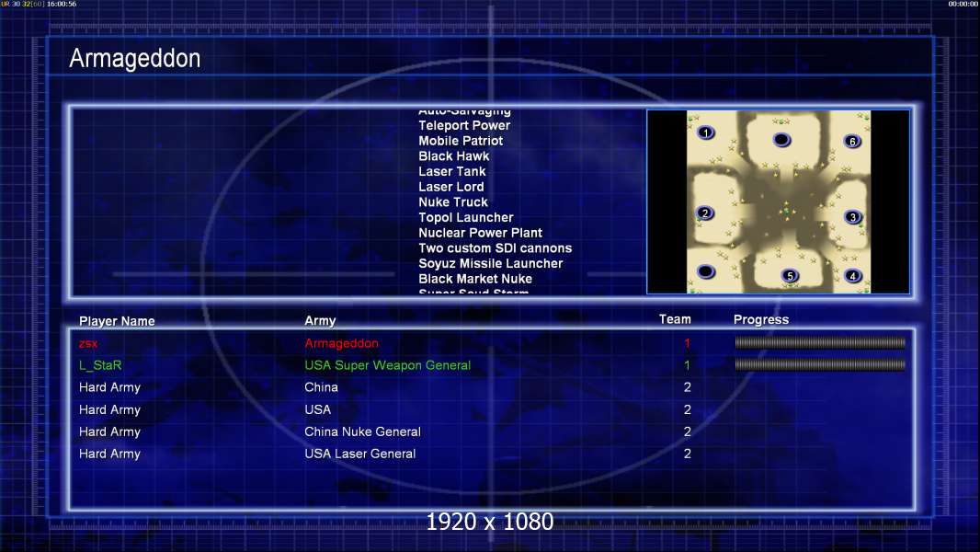Click zsx loading progress bar
The width and height of the screenshot is (980, 552).
[820, 342]
